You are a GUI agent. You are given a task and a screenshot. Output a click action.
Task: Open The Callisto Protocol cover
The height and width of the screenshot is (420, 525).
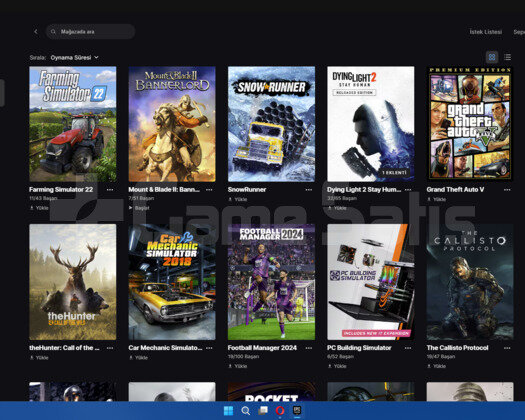pyautogui.click(x=470, y=282)
